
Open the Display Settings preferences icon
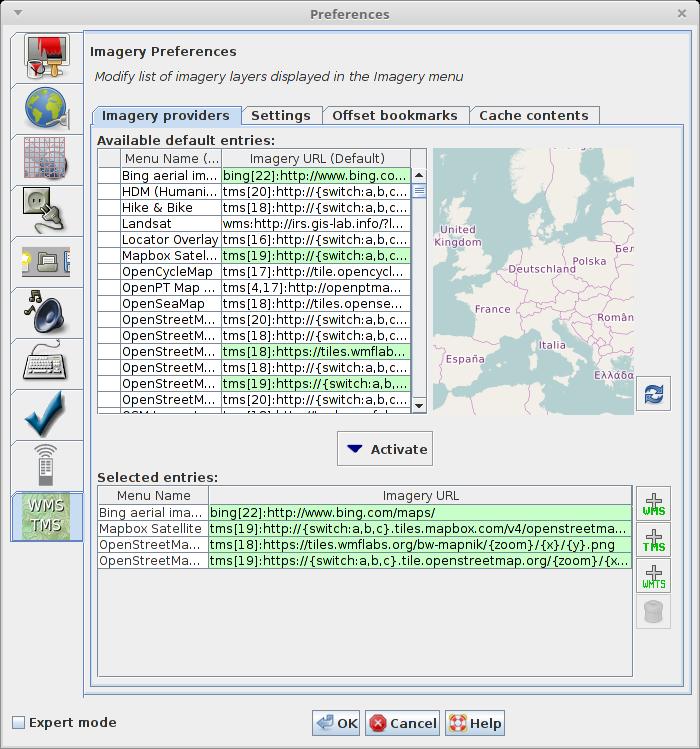coord(46,58)
